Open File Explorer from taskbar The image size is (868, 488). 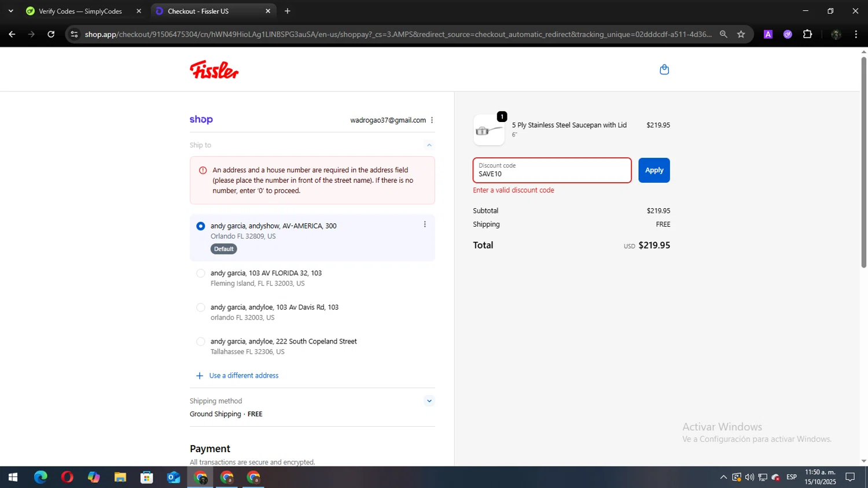[120, 477]
